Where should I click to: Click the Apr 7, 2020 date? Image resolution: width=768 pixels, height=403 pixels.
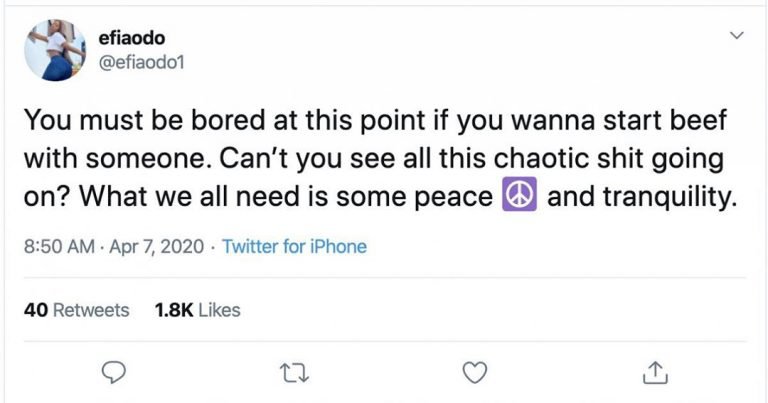(x=156, y=246)
